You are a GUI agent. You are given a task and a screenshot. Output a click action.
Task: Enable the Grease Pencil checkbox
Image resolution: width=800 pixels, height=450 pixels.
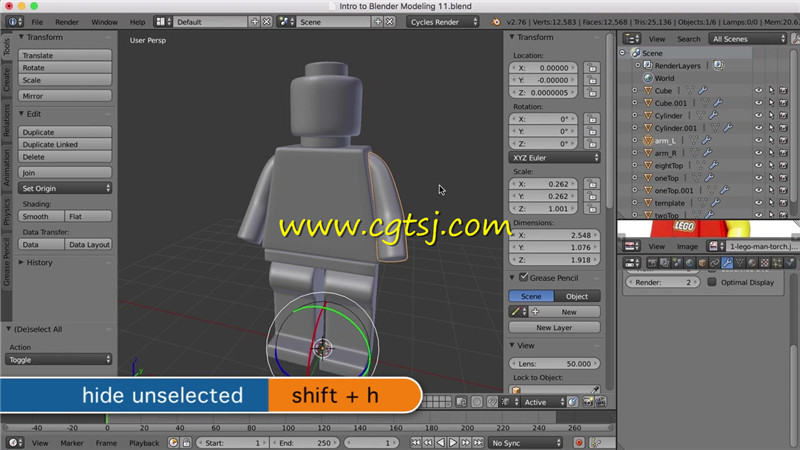[523, 277]
